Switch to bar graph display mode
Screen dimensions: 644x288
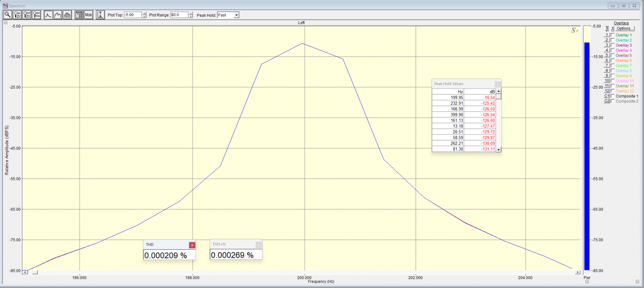(x=68, y=15)
